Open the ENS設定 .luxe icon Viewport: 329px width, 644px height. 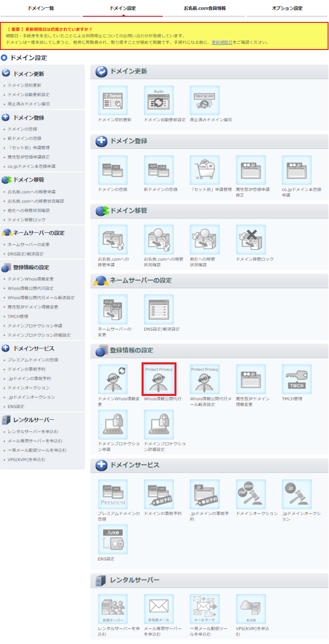click(113, 539)
